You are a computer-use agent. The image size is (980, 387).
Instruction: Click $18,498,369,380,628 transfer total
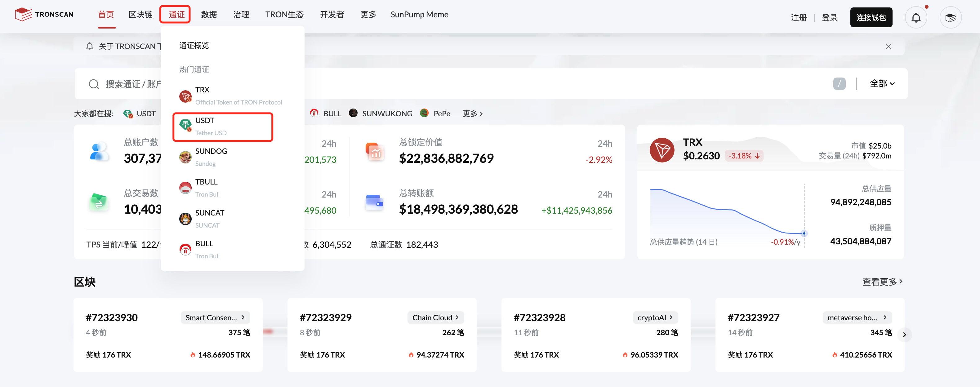click(x=458, y=209)
